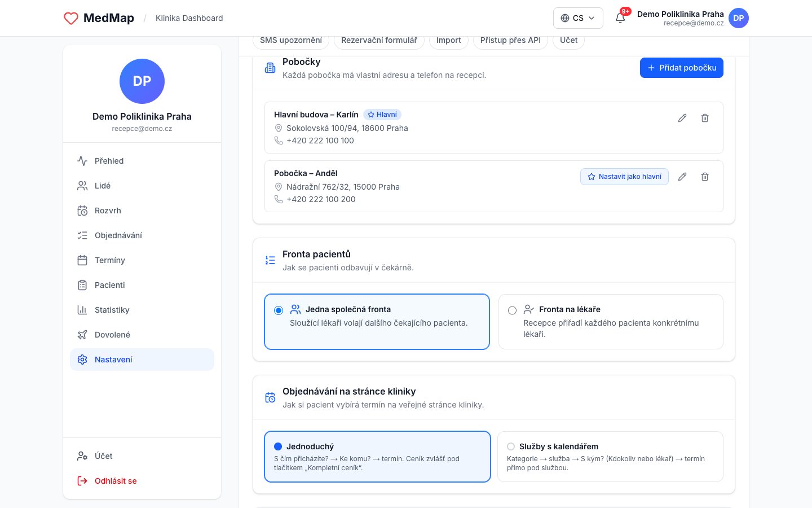Open the CS language dropdown

(578, 18)
